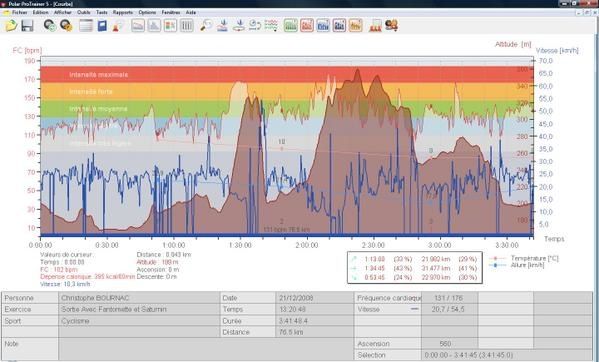Click the Ascension value 560

tap(449, 344)
